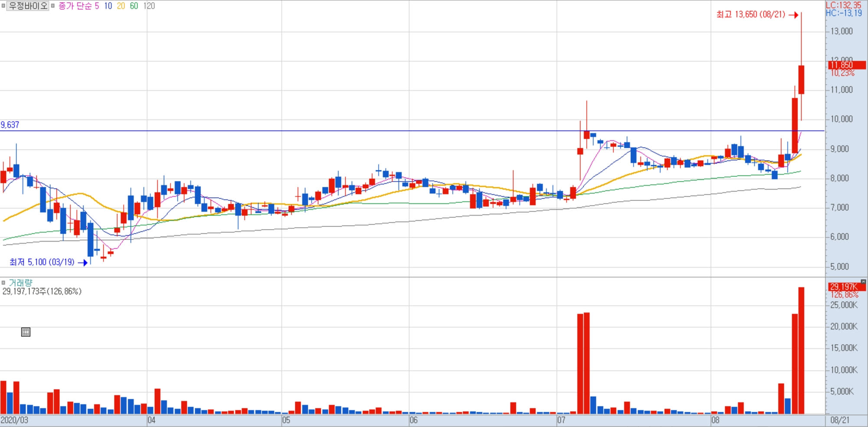Click the red 11,850 current price tag
The height and width of the screenshot is (427, 868).
pos(847,65)
